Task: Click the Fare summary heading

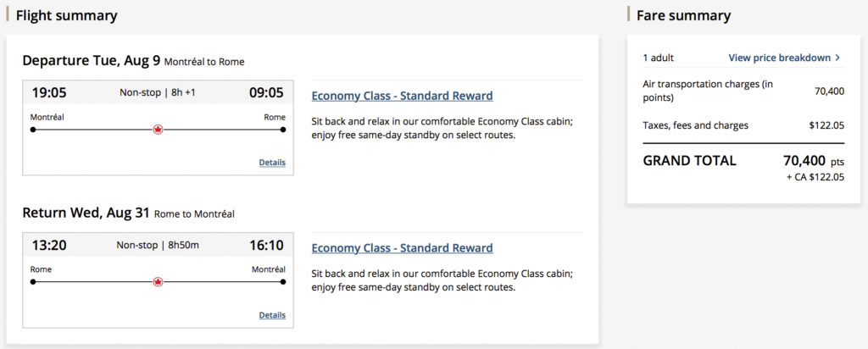Action: coord(683,15)
